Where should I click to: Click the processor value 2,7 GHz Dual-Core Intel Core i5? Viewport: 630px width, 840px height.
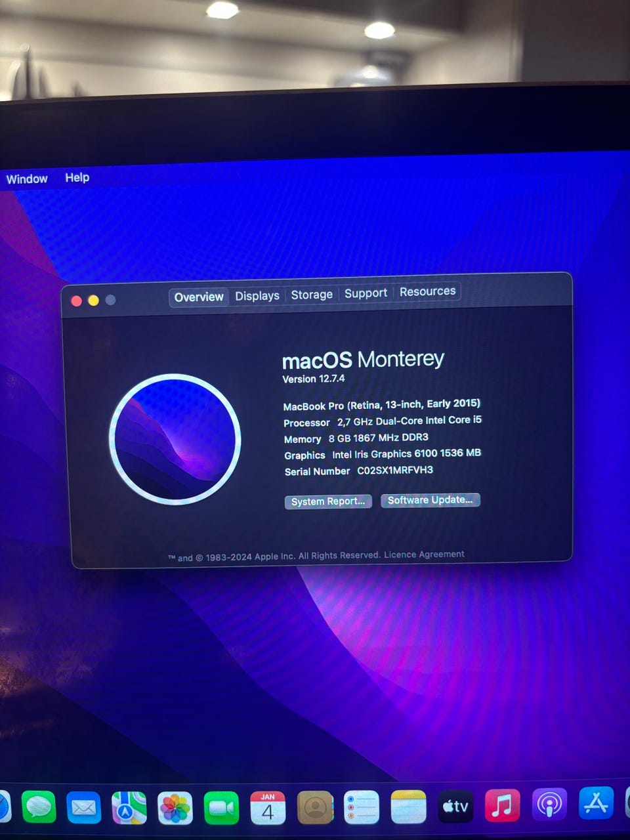point(409,421)
